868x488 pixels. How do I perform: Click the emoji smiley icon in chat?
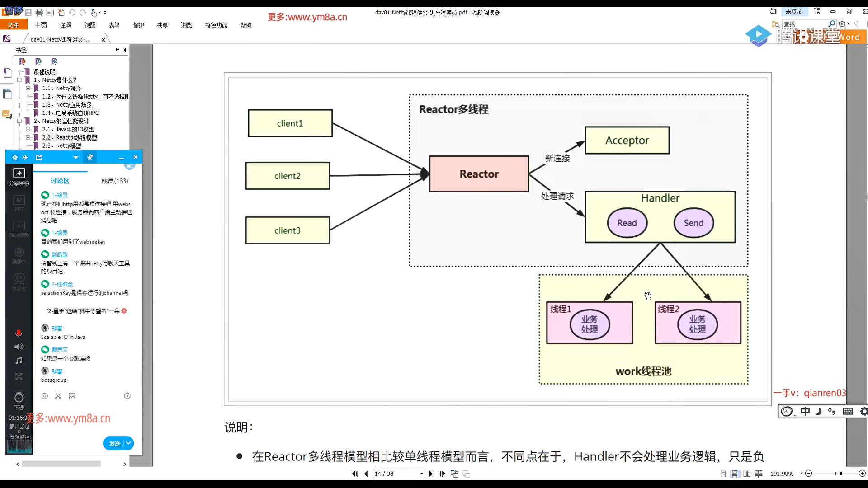45,396
